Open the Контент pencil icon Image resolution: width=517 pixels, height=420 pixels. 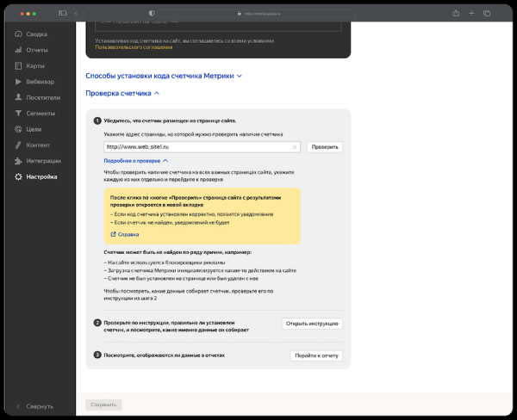point(18,145)
